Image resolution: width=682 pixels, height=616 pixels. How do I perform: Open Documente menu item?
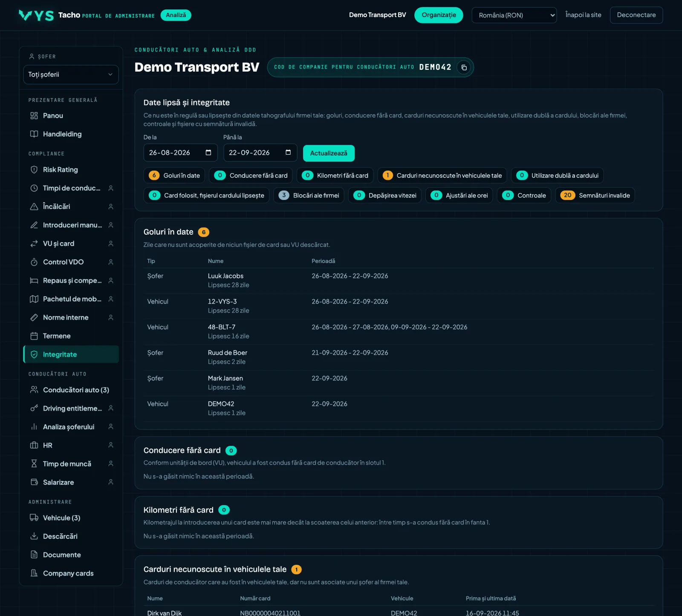tap(71, 555)
